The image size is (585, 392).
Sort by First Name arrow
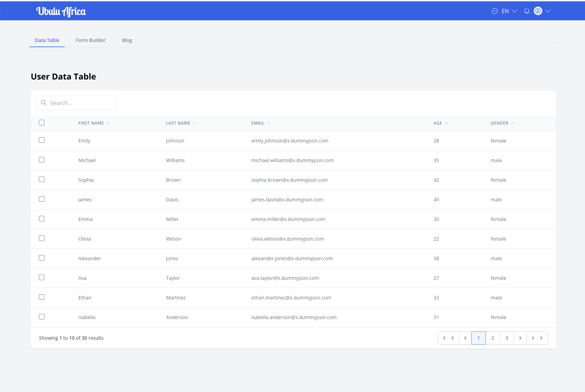[108, 123]
